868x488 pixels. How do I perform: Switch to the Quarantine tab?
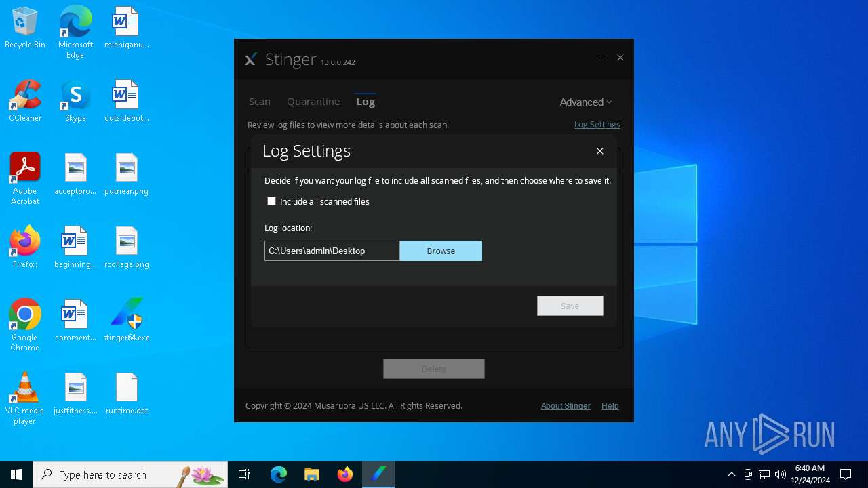(x=313, y=102)
